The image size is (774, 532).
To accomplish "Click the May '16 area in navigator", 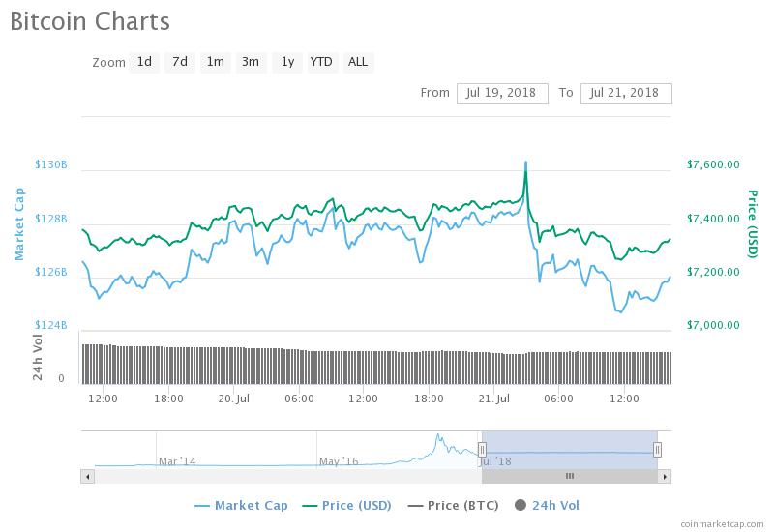I will [339, 461].
